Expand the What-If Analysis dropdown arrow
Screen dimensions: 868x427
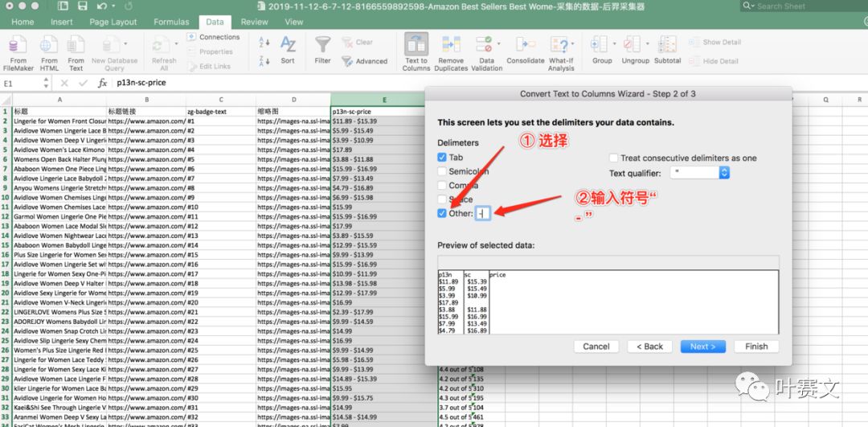pyautogui.click(x=572, y=44)
